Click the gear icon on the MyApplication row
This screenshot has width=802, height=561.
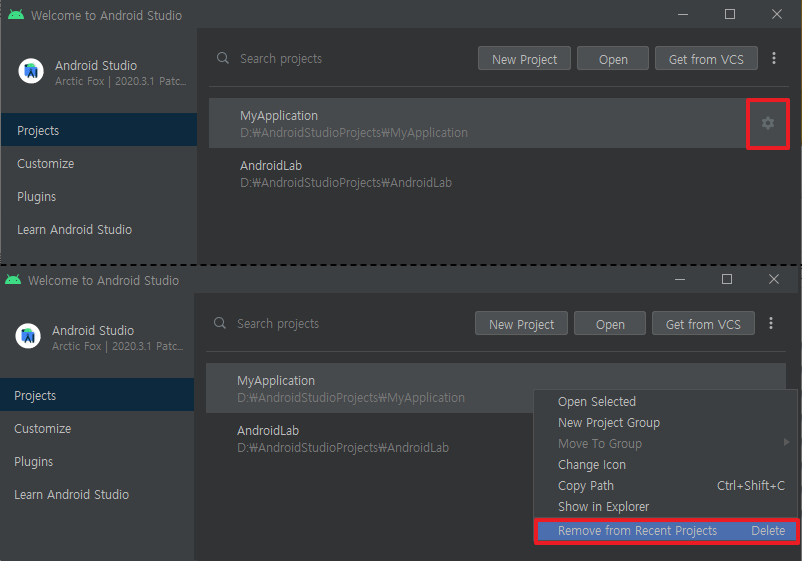pos(767,123)
